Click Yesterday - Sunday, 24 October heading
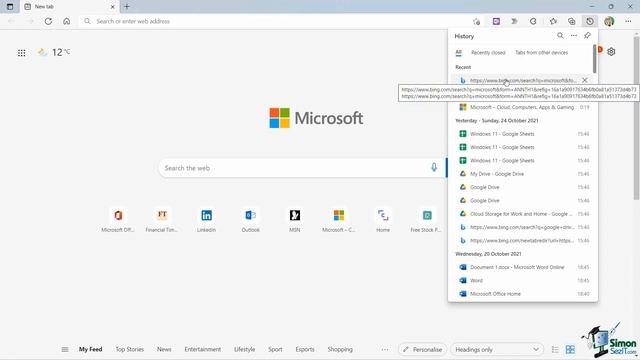640x360 pixels. pyautogui.click(x=497, y=121)
